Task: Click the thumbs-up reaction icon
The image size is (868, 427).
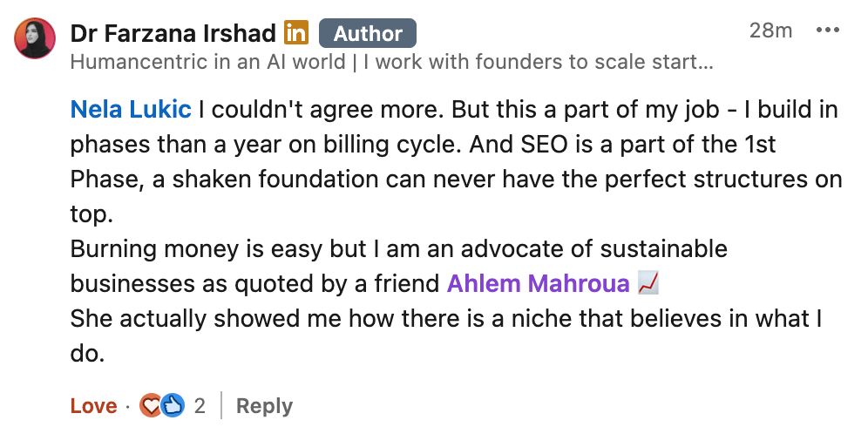Action: pos(173,405)
